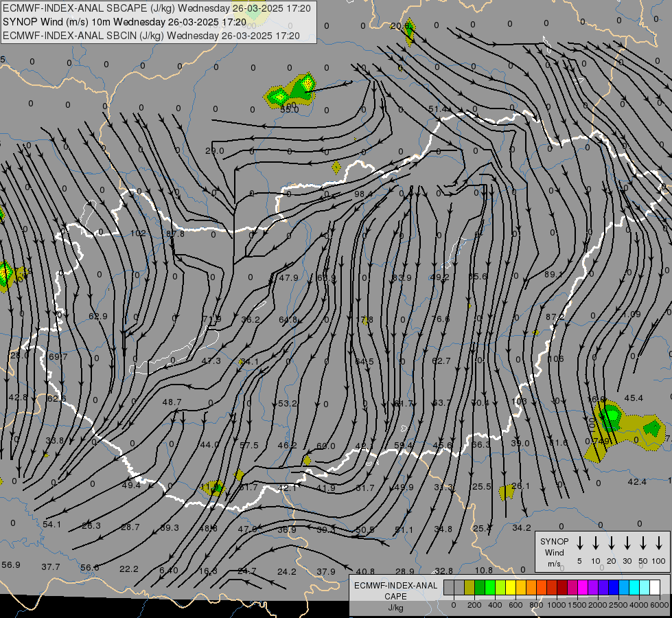
Task: Select the dark blue CAPE legend swatch
Action: coord(614,588)
